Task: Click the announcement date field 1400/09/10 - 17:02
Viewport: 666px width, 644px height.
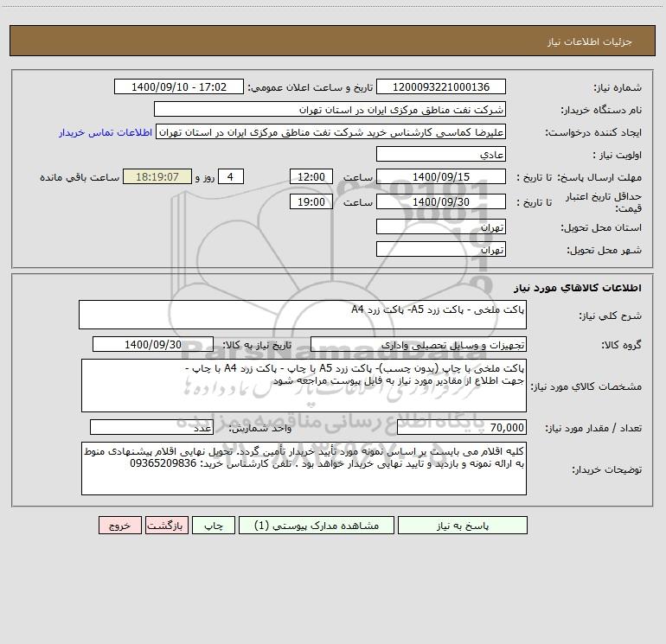Action: click(179, 87)
